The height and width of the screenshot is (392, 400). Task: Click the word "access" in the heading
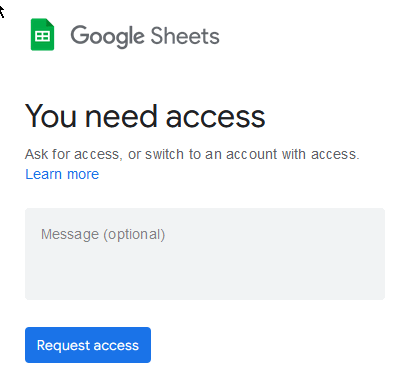click(216, 117)
